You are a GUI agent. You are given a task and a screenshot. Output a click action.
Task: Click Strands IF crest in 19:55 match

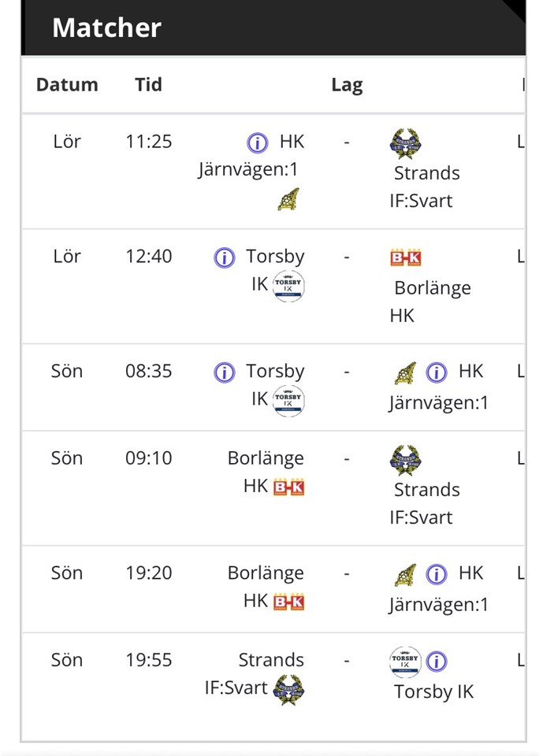(x=288, y=690)
